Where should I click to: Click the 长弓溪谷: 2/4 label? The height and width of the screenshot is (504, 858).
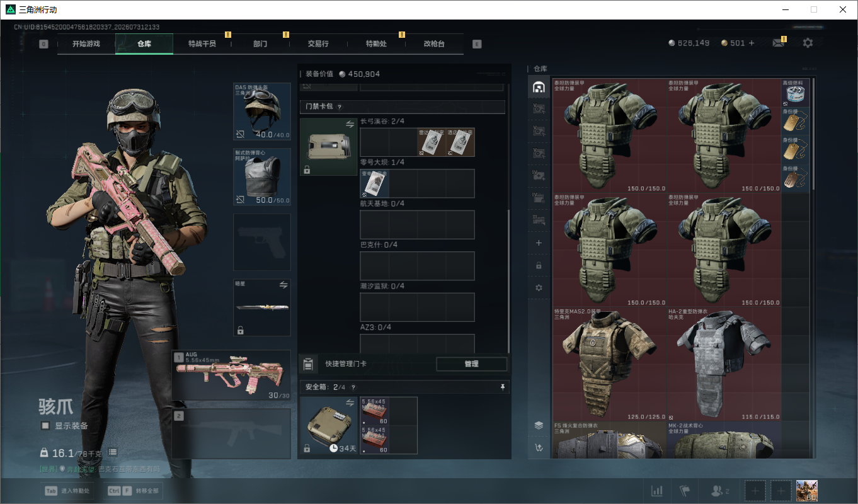(x=382, y=122)
